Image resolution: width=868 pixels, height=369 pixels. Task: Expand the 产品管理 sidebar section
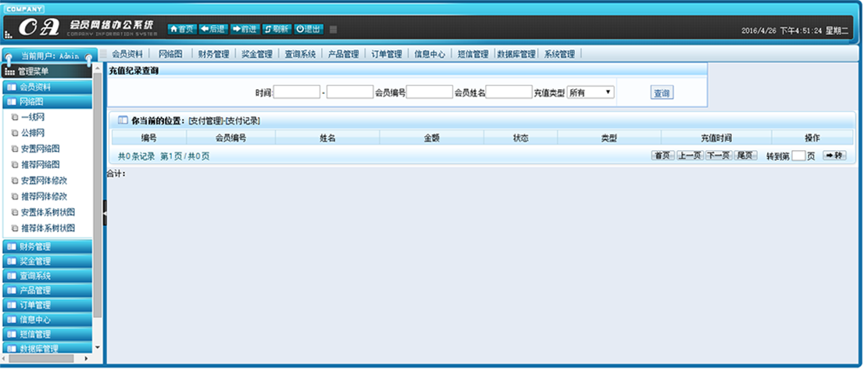48,290
